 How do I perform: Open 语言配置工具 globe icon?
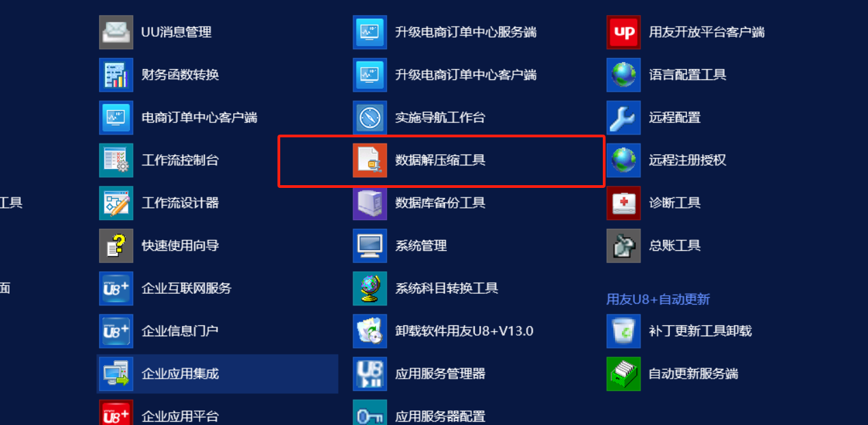623,75
